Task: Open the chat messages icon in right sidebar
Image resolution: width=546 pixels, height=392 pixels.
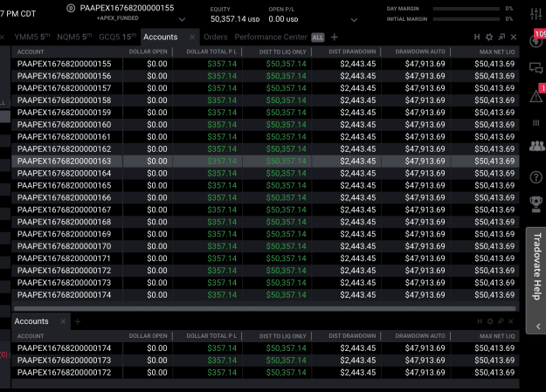Action: [536, 68]
